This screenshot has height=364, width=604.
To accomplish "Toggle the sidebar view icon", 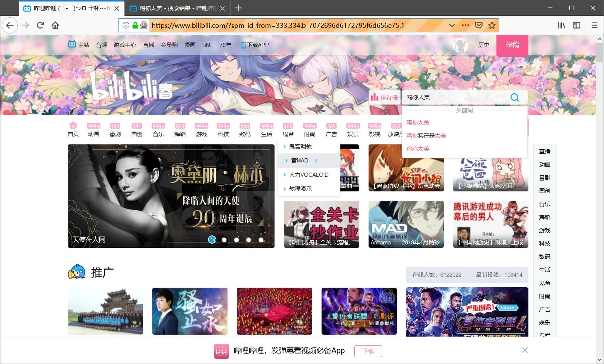I will click(x=576, y=25).
